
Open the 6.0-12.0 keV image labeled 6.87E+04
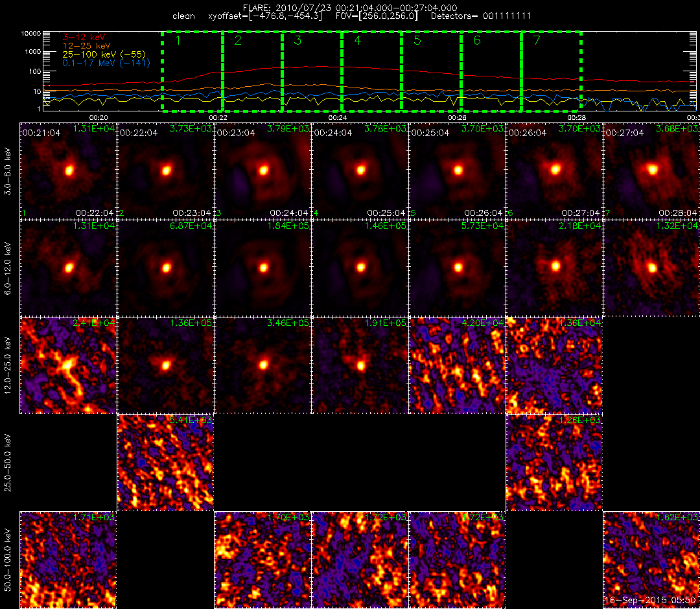[165, 268]
